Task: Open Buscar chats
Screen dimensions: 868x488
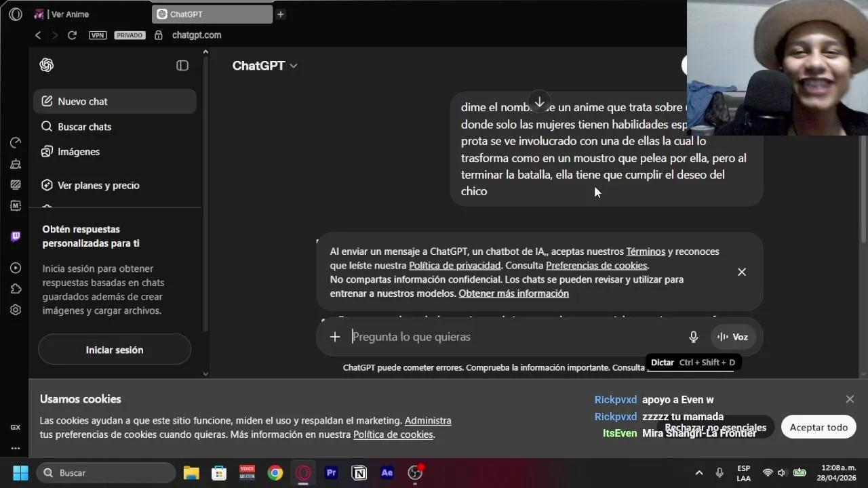Action: pyautogui.click(x=115, y=127)
